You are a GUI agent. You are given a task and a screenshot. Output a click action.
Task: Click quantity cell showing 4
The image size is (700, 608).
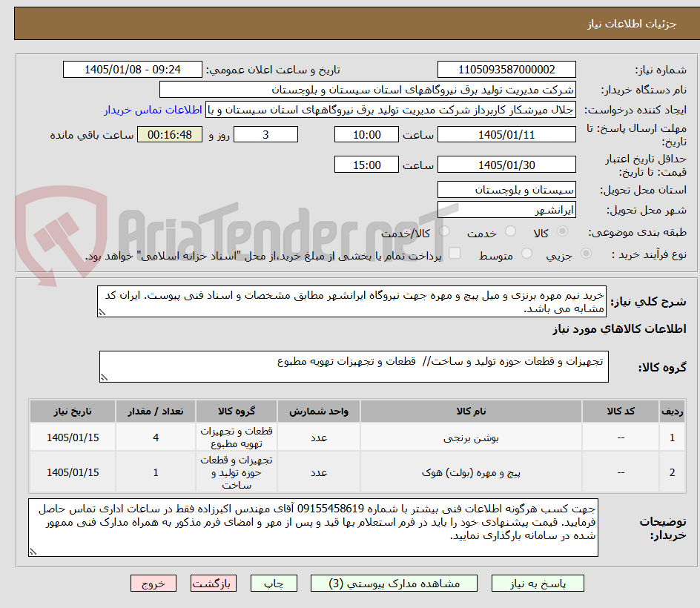click(x=156, y=437)
